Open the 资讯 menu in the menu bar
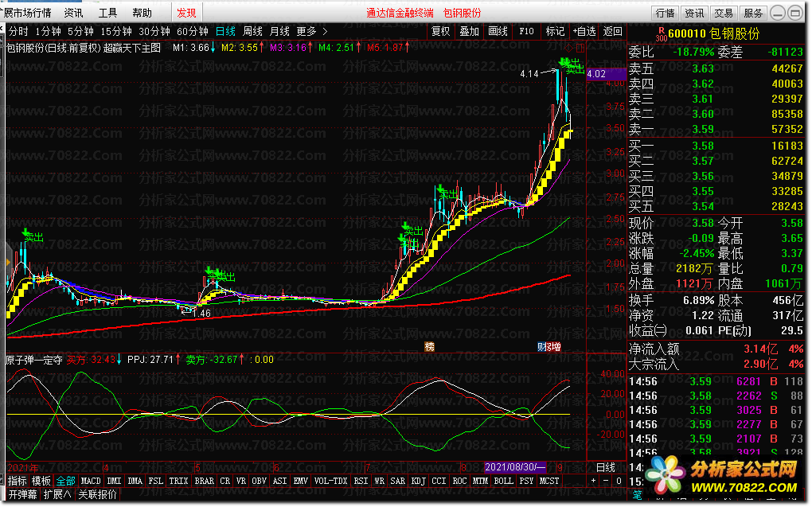The height and width of the screenshot is (507, 812). (x=73, y=13)
